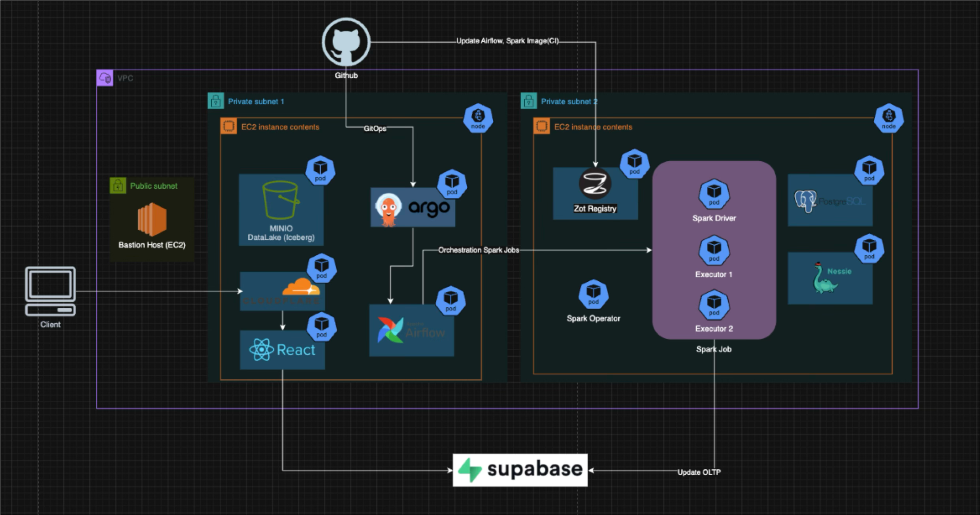
Task: Select 'EC2 instance contents' in Private subnet 1
Action: (x=280, y=127)
